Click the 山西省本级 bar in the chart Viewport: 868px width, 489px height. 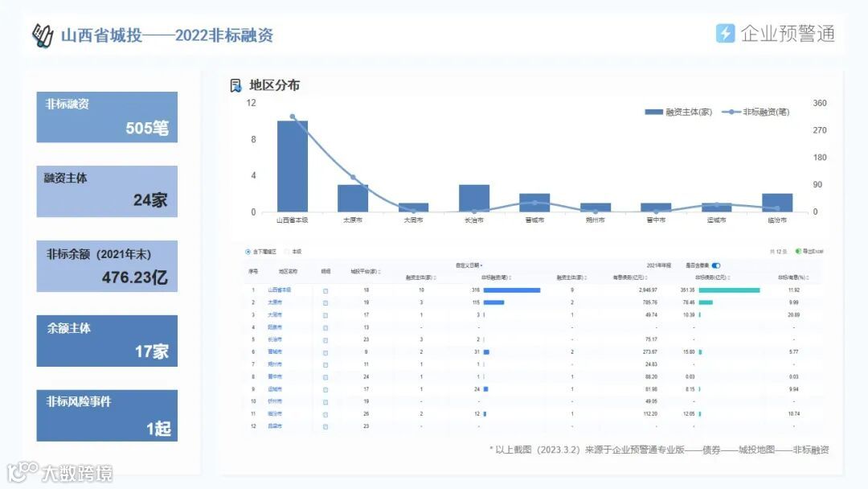(x=293, y=166)
